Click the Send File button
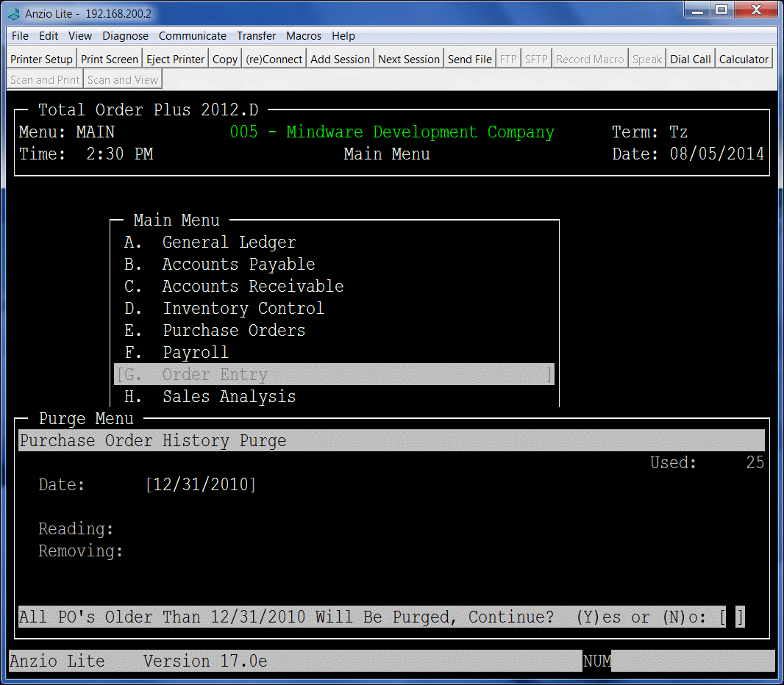 coord(470,59)
